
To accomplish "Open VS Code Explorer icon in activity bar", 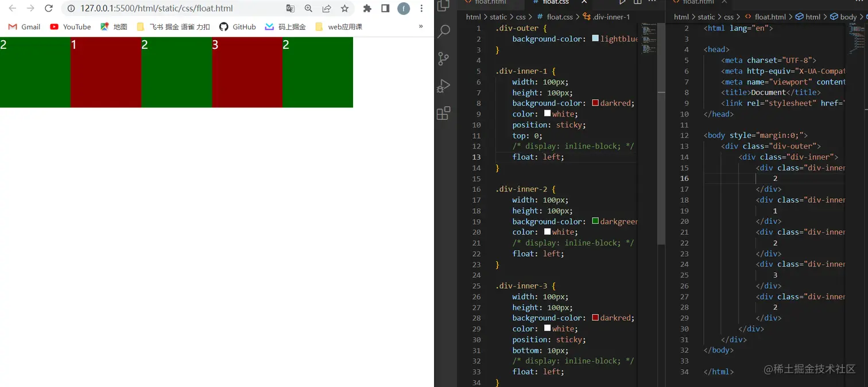I will pyautogui.click(x=444, y=6).
